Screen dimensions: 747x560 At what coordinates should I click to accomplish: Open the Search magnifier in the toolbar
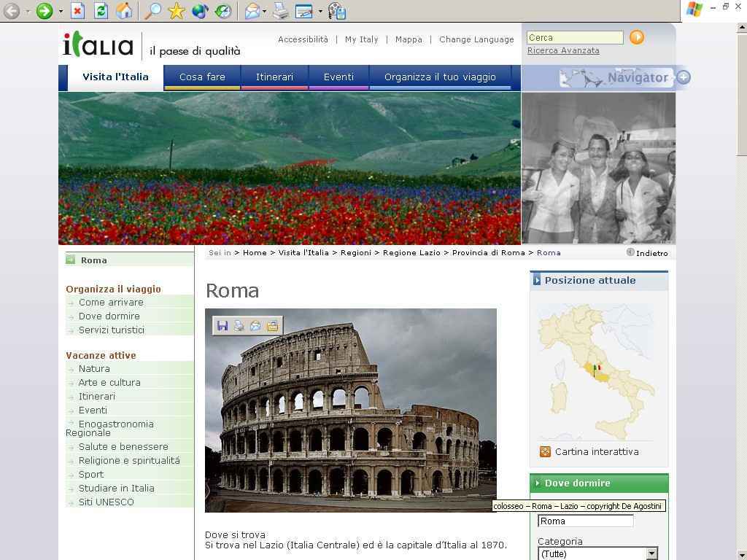[x=152, y=10]
